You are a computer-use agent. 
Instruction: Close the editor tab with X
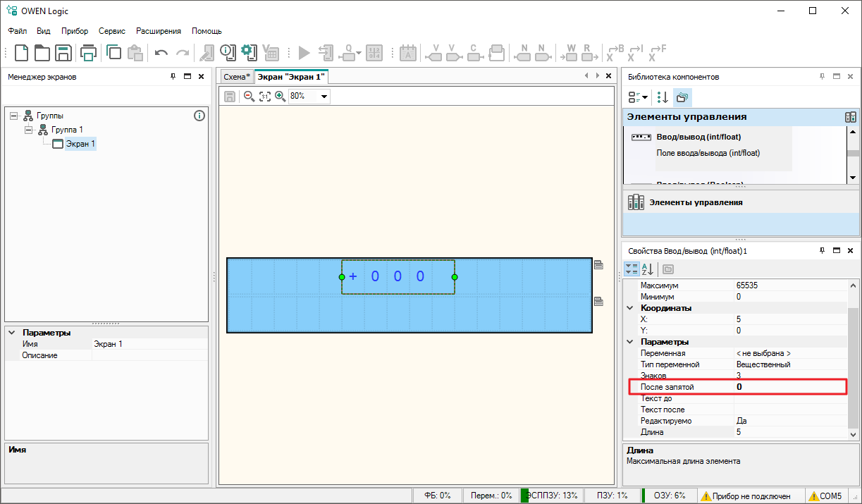click(x=609, y=76)
